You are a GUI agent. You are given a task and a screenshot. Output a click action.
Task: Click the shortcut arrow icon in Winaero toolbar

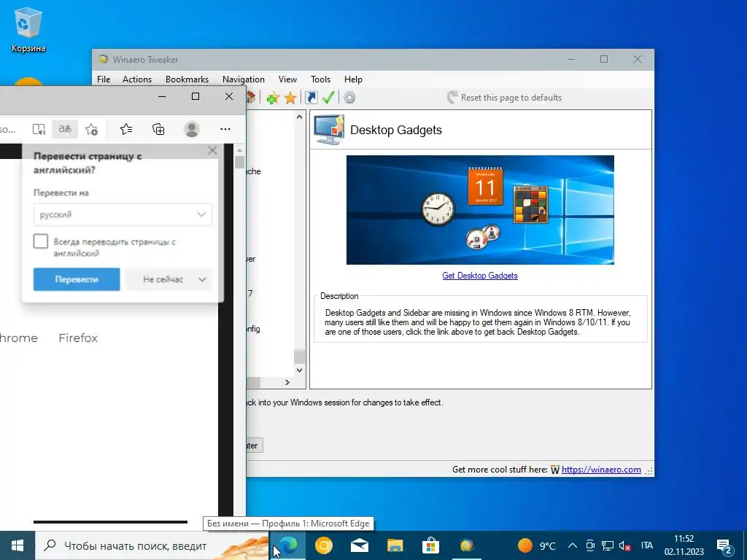click(311, 98)
